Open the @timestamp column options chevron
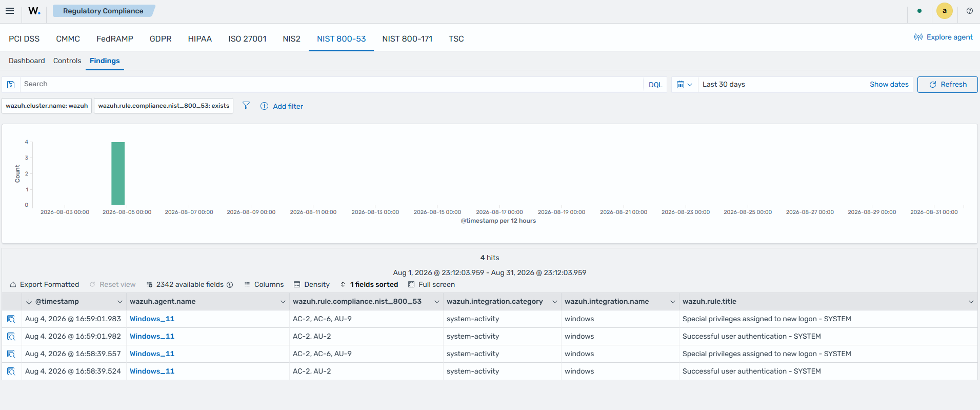The image size is (980, 410). (x=119, y=302)
